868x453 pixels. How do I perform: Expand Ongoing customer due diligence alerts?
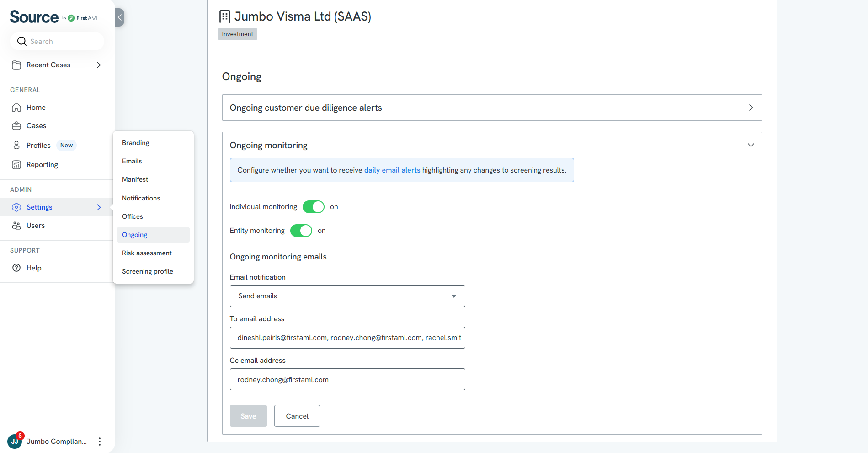[x=492, y=108]
